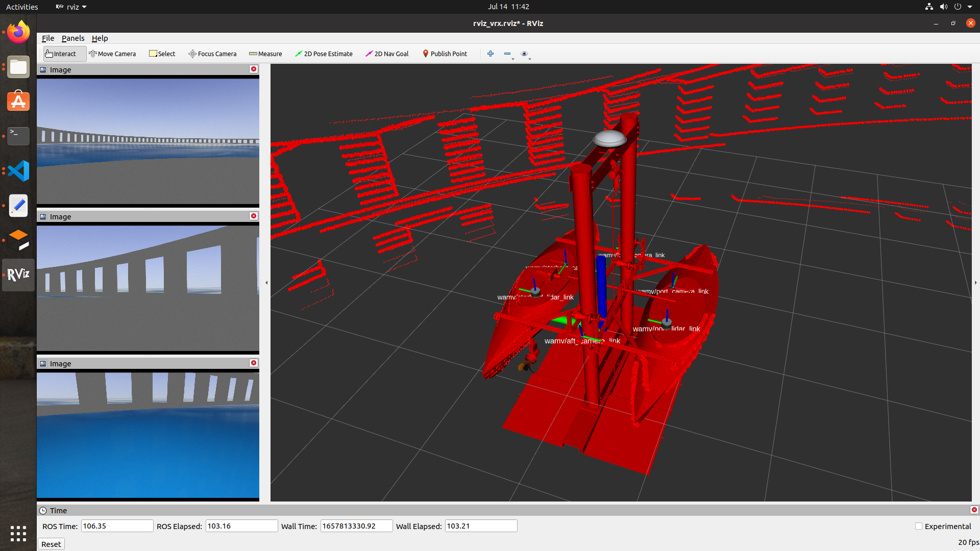The width and height of the screenshot is (980, 551).
Task: Activate the Move Camera tool
Action: [x=113, y=54]
